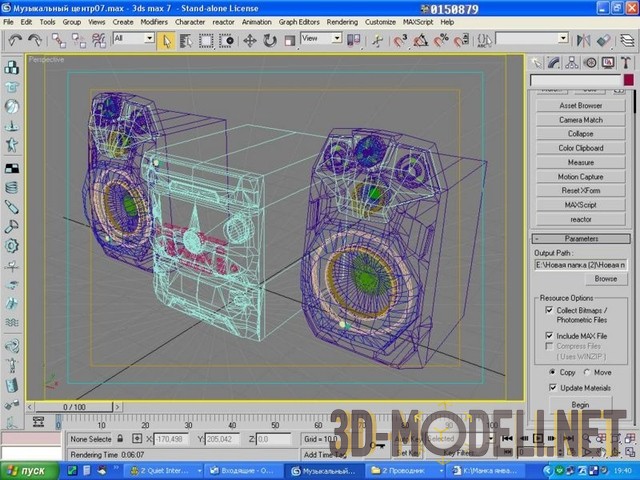Image resolution: width=640 pixels, height=480 pixels.
Task: Open the selection filter 'All' dropdown
Action: point(133,38)
